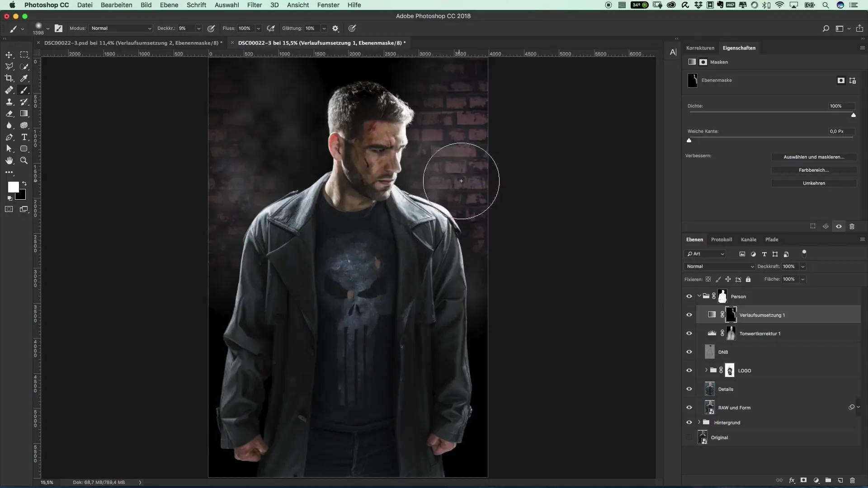
Task: Open smoothing options gear icon
Action: pos(335,28)
